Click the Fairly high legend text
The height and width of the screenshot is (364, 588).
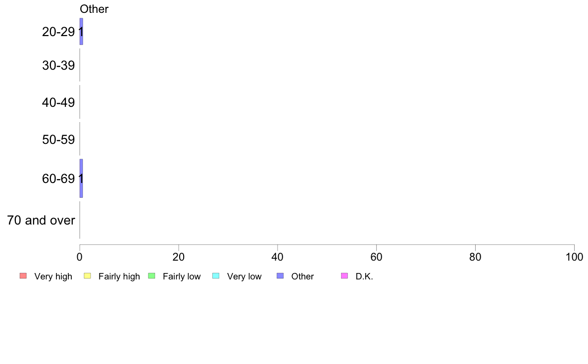tap(119, 276)
